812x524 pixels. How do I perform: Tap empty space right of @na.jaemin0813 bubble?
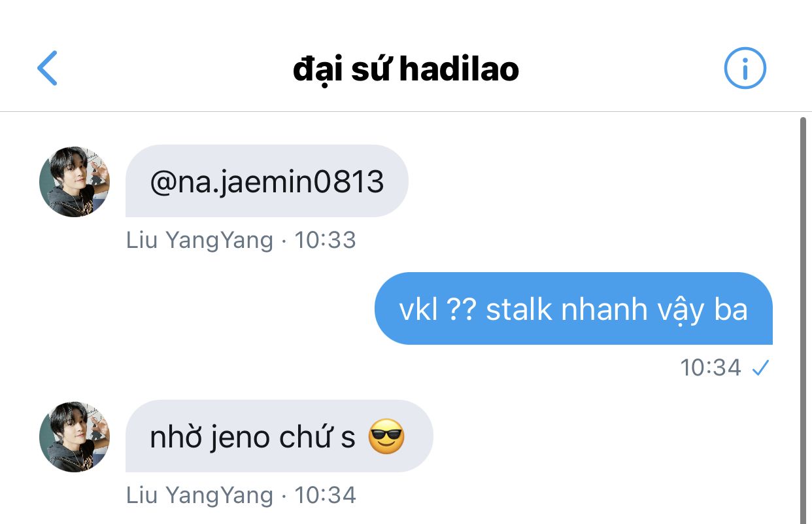pos(588,181)
